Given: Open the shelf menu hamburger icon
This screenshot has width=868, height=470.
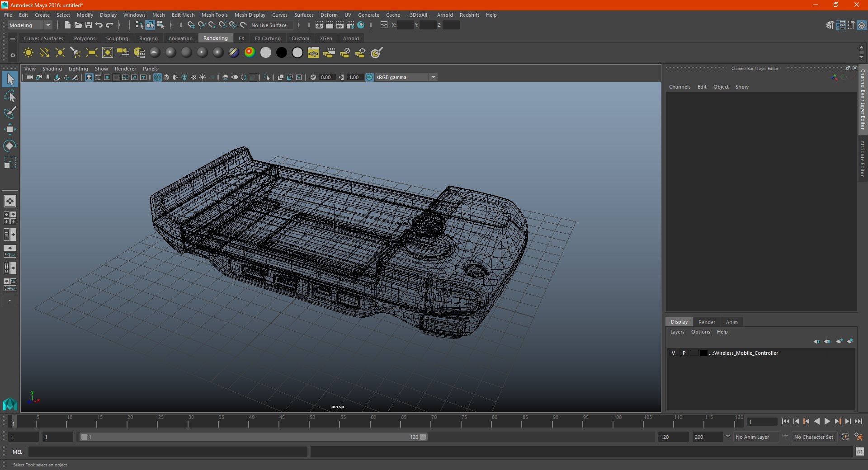Looking at the screenshot, I should point(13,39).
